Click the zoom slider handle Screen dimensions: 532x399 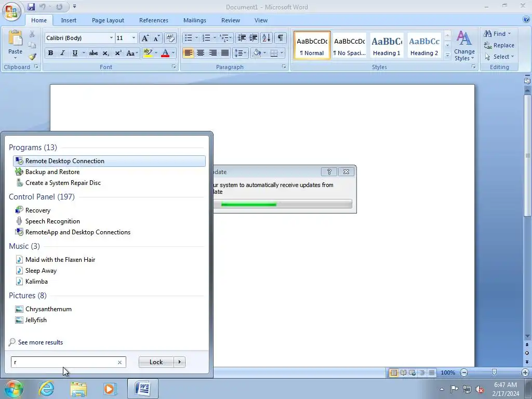point(495,373)
